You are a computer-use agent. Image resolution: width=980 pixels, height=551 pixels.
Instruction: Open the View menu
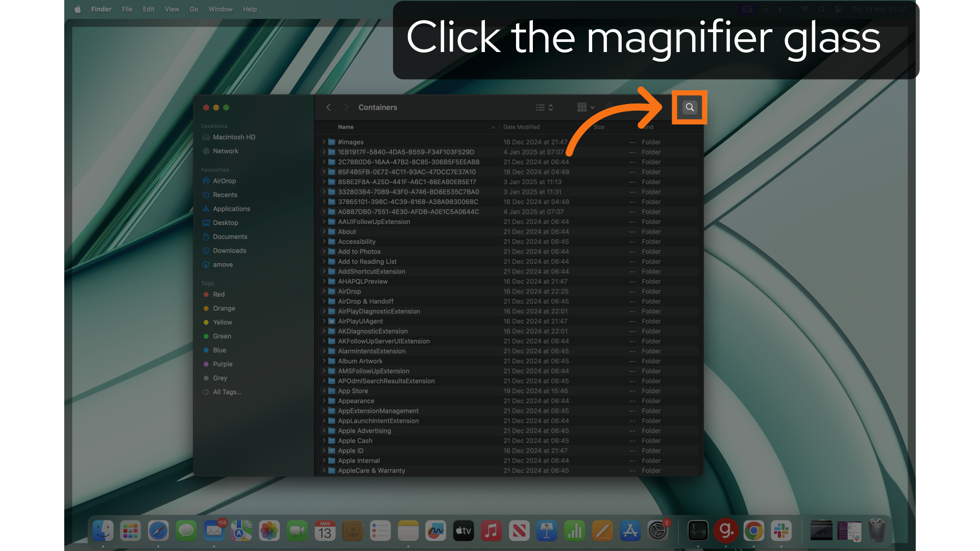[171, 9]
